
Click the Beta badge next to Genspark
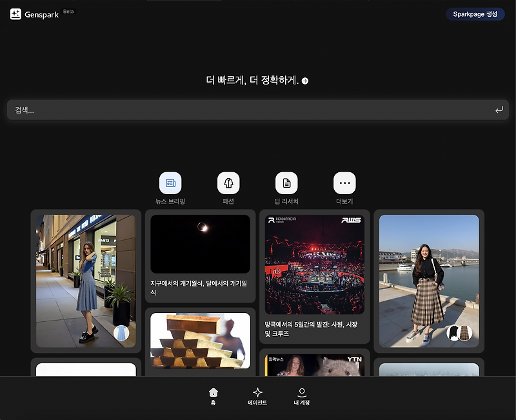point(67,11)
